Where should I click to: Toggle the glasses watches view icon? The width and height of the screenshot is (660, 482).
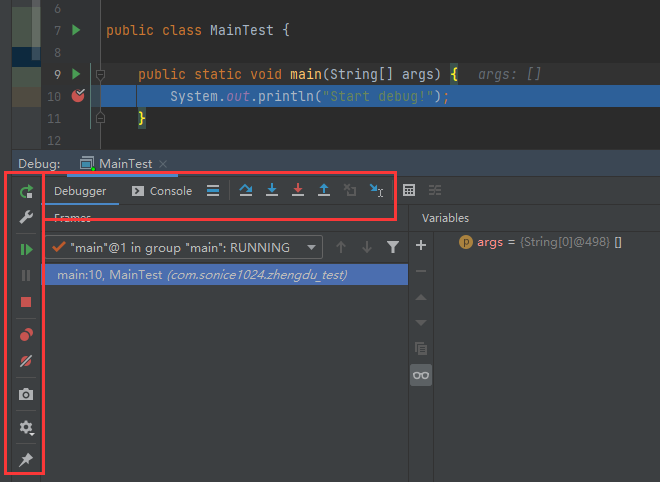(x=421, y=374)
